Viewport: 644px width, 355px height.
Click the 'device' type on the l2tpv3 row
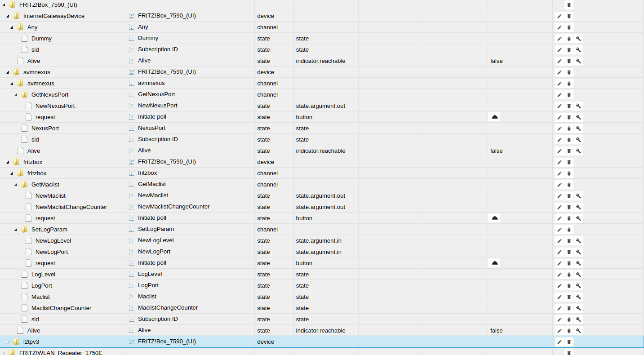tap(266, 342)
